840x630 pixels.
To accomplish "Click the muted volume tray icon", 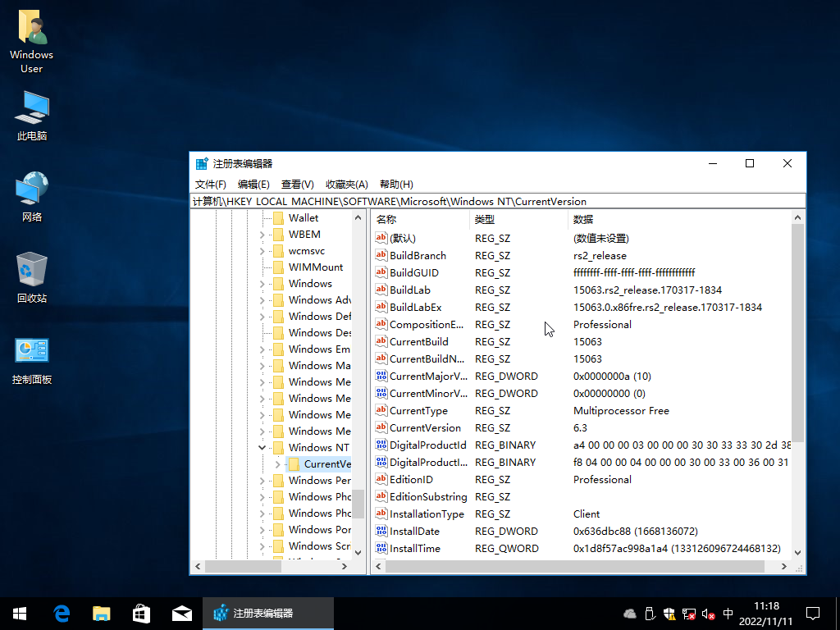I will coord(708,614).
